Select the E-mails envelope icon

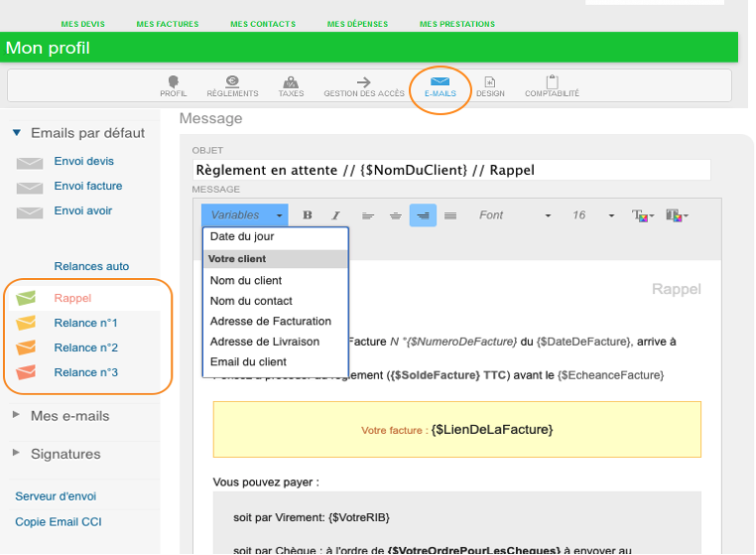pyautogui.click(x=440, y=81)
